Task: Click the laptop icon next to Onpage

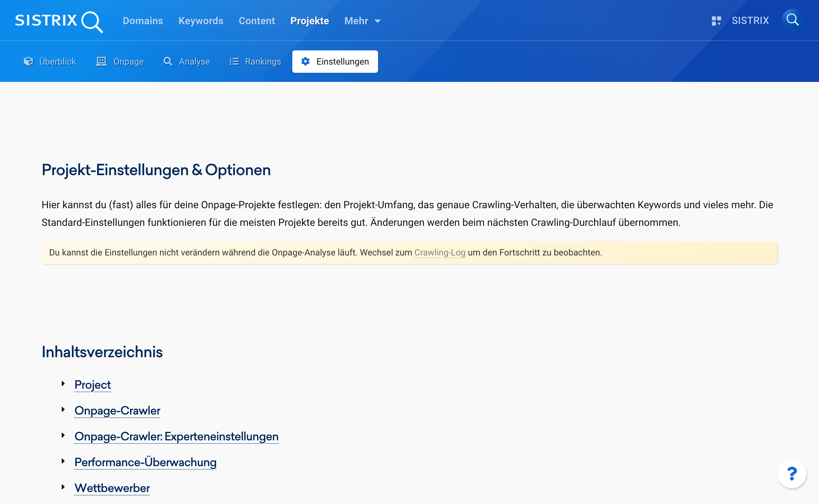Action: [x=101, y=61]
